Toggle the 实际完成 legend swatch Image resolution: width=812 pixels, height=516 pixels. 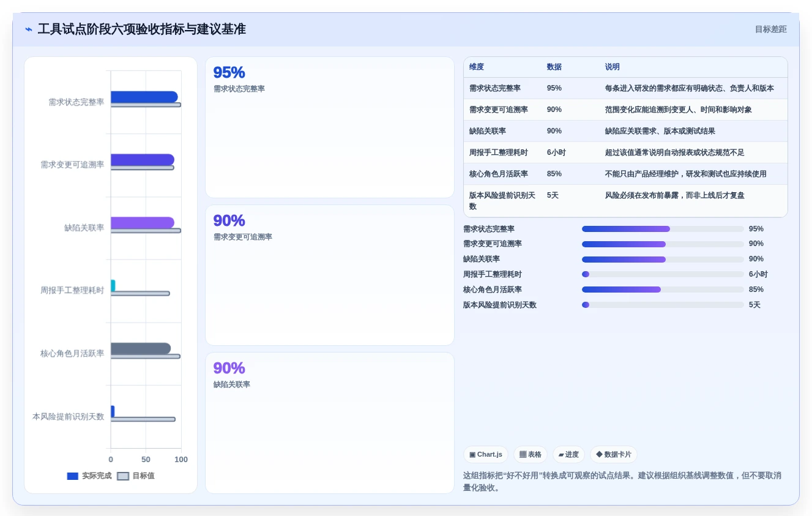click(x=73, y=476)
